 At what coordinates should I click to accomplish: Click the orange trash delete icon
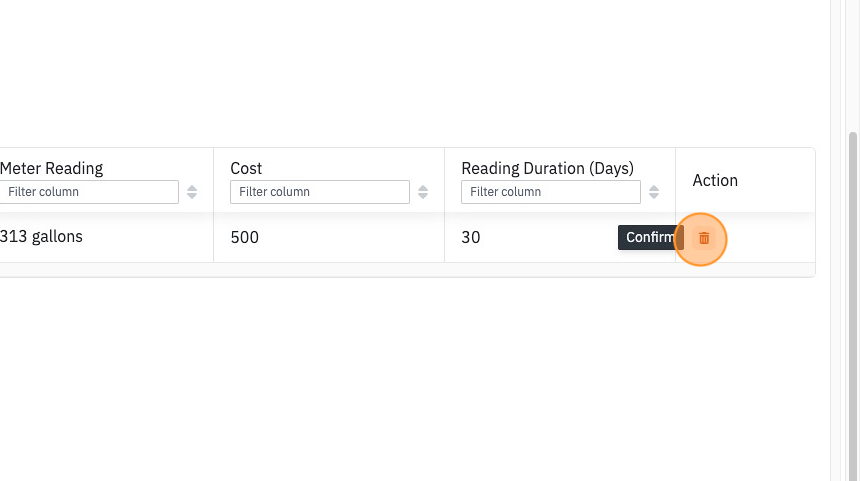[x=704, y=239]
